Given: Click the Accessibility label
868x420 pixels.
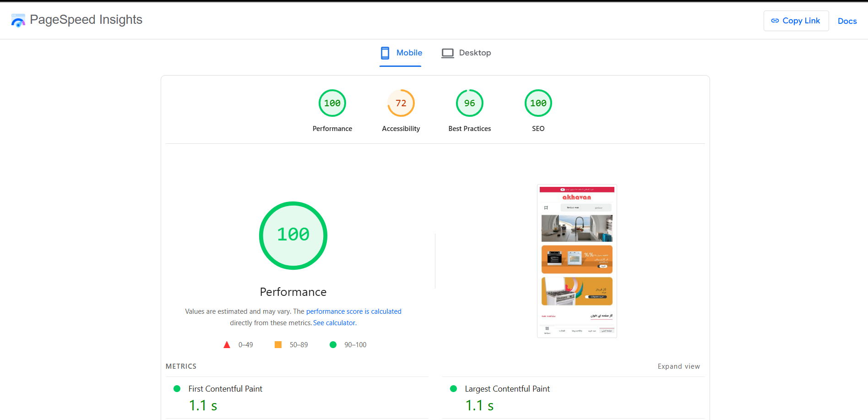Looking at the screenshot, I should (401, 129).
